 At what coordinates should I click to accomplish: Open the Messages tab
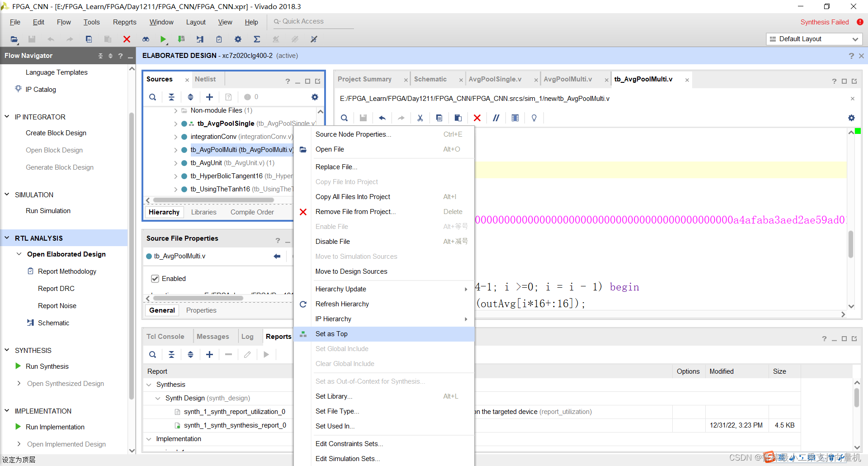[212, 337]
